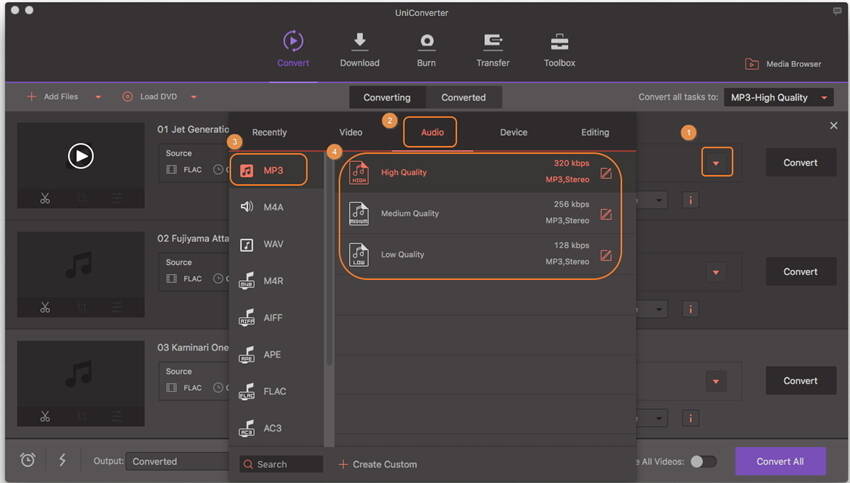Select the FLAC format in list
This screenshot has width=850, height=483.
coord(276,391)
